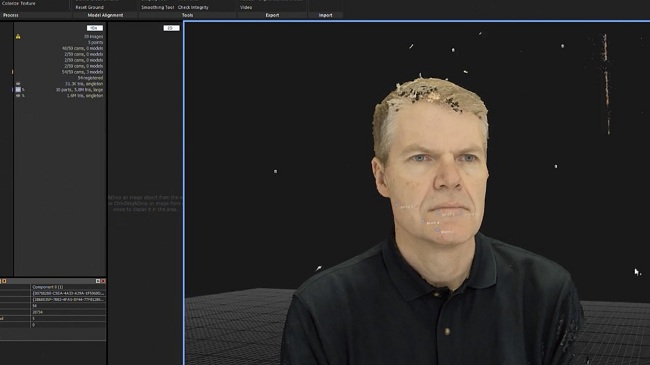Click Reset Ground tool
Viewport: 650px width, 365px height.
90,7
